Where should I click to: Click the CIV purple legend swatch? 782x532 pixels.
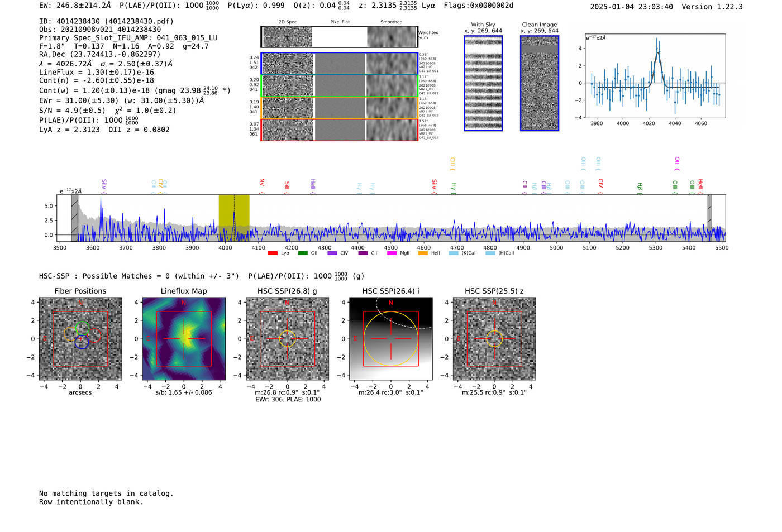pyautogui.click(x=332, y=253)
